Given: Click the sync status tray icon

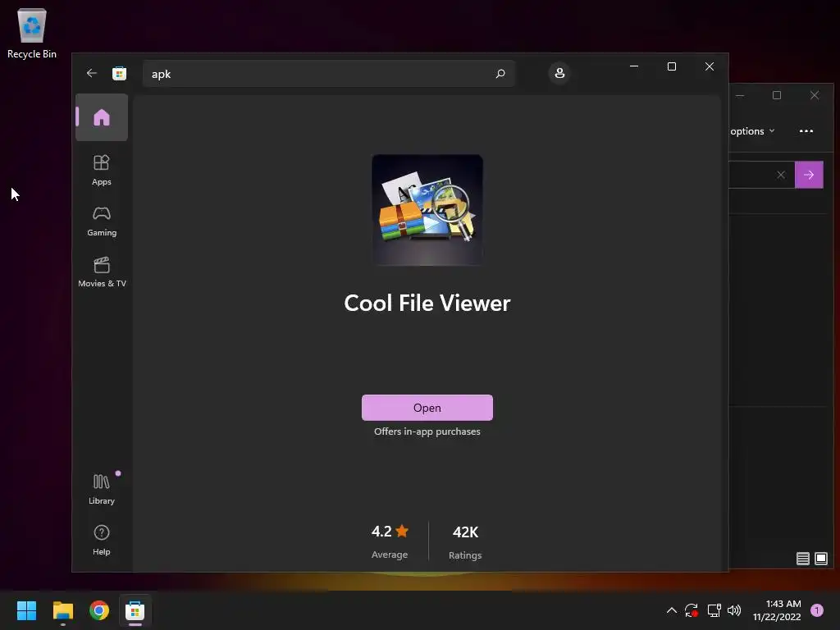Looking at the screenshot, I should tap(691, 610).
